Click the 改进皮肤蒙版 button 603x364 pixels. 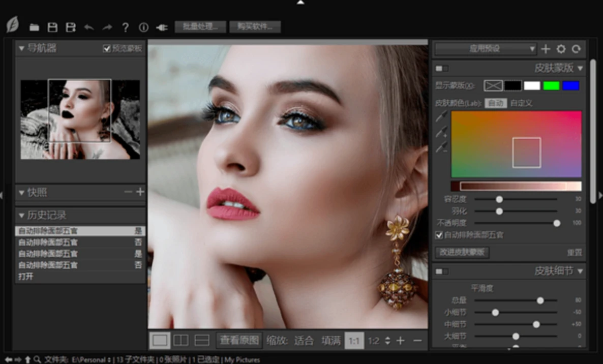[461, 252]
